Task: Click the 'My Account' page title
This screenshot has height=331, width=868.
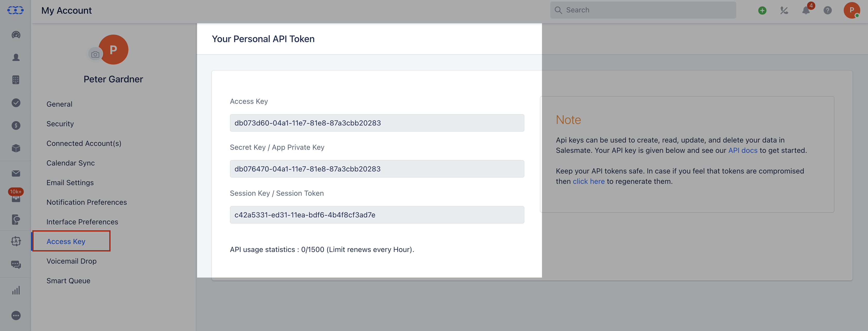Action: click(x=66, y=10)
